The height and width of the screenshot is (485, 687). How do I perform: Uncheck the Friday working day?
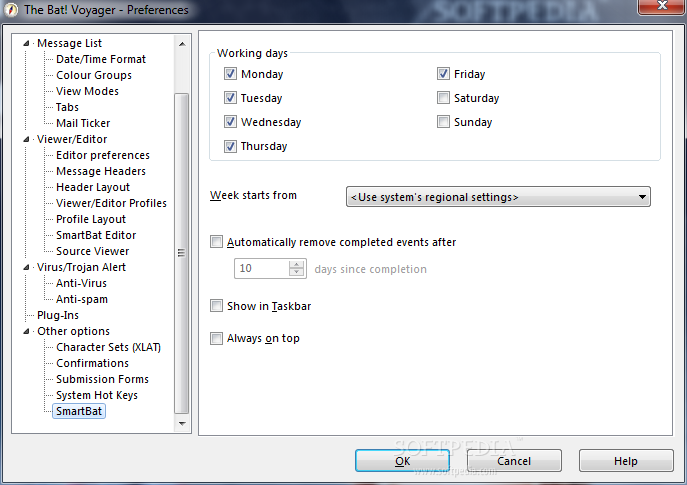coord(443,74)
